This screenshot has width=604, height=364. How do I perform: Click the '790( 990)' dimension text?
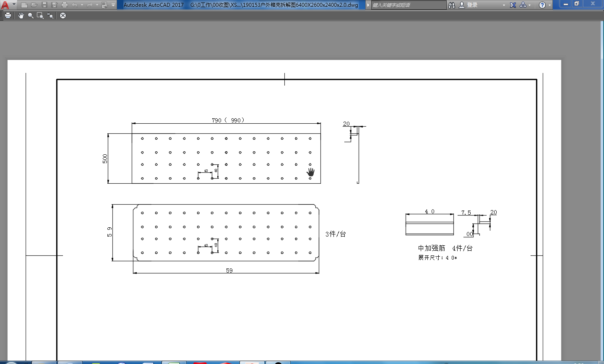tap(228, 120)
